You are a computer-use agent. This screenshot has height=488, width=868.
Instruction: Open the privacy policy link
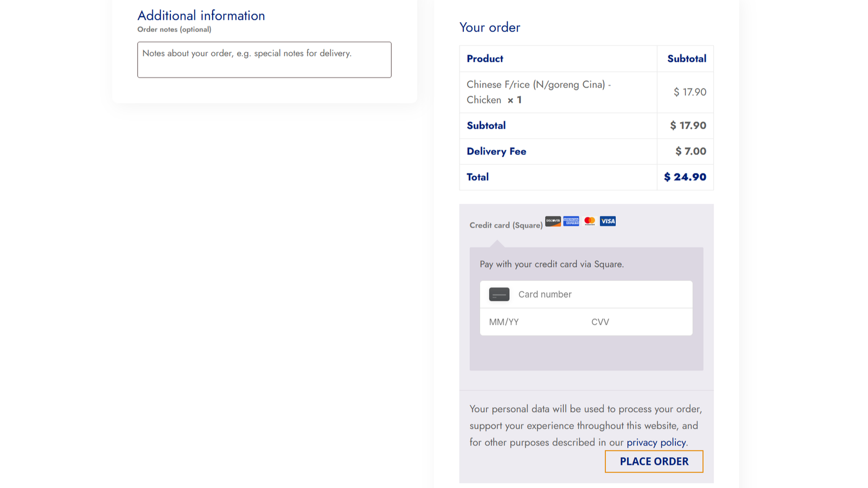656,442
